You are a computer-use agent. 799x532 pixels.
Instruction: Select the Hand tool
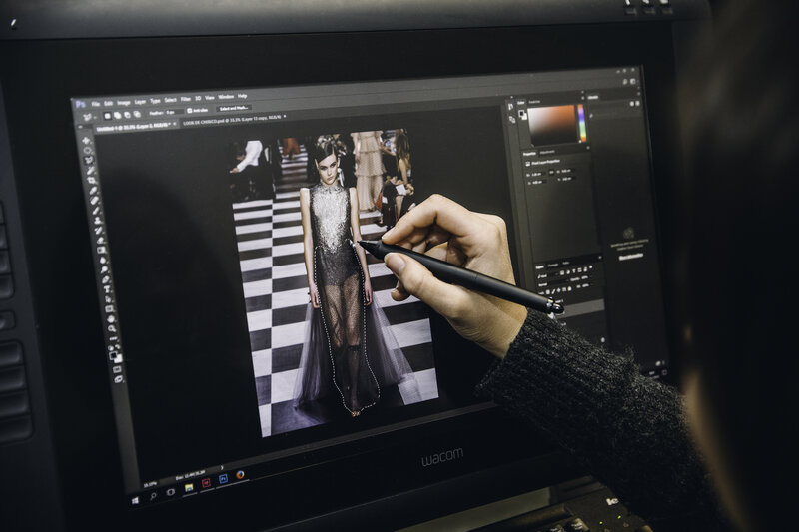point(111,319)
